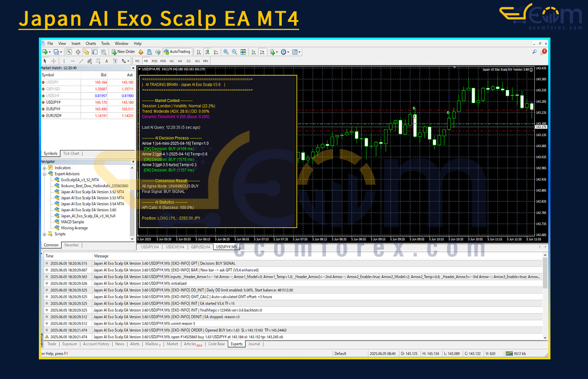Toggle the Market Watch toolbar icon
Image resolution: width=588 pixels, height=379 pixels.
[69, 52]
